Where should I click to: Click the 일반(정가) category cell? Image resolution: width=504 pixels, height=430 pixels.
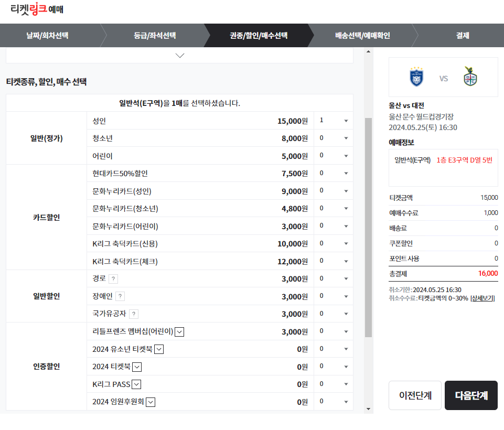(46, 138)
